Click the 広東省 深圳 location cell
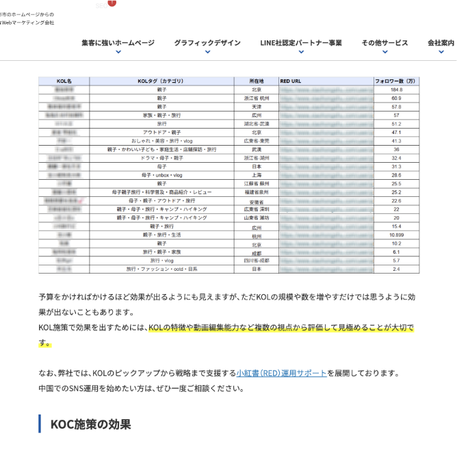Viewport: 457px width, 476px height. [257, 209]
